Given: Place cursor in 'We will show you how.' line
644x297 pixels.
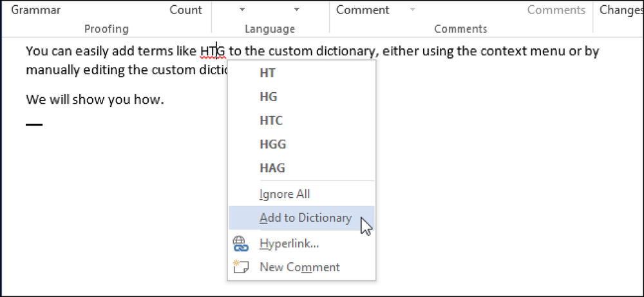Looking at the screenshot, I should [95, 99].
